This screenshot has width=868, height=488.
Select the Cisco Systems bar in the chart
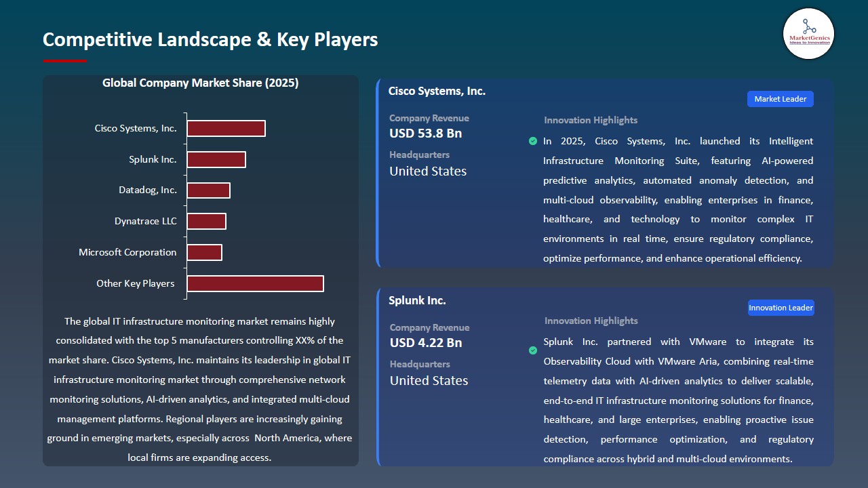226,127
